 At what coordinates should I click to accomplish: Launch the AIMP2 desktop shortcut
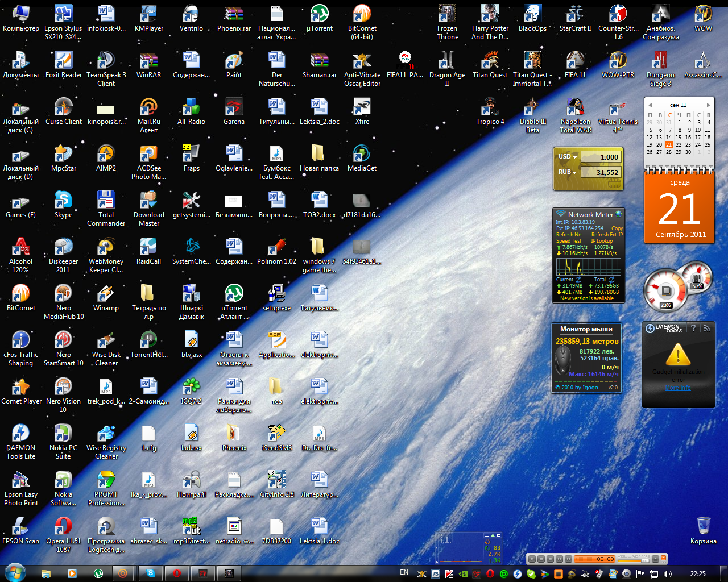point(106,155)
